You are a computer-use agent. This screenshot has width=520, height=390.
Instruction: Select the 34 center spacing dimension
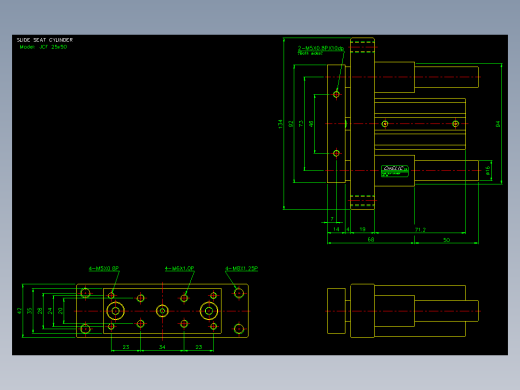(x=162, y=347)
